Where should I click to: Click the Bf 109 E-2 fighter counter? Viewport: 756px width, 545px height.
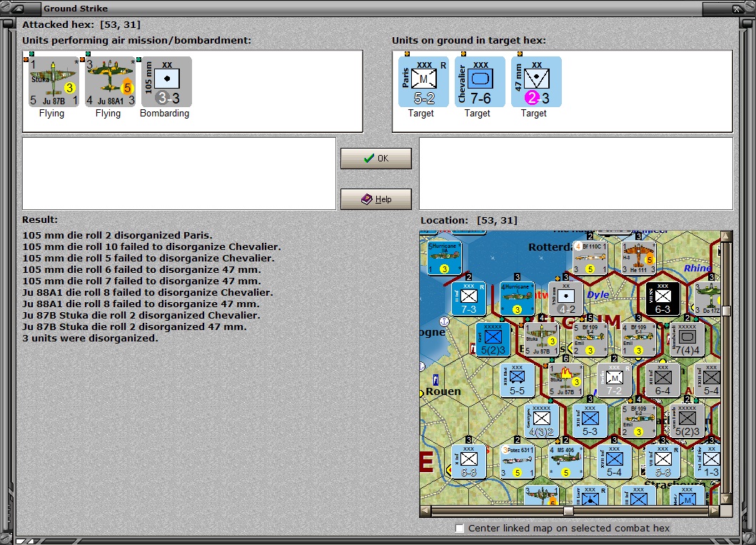(x=638, y=421)
